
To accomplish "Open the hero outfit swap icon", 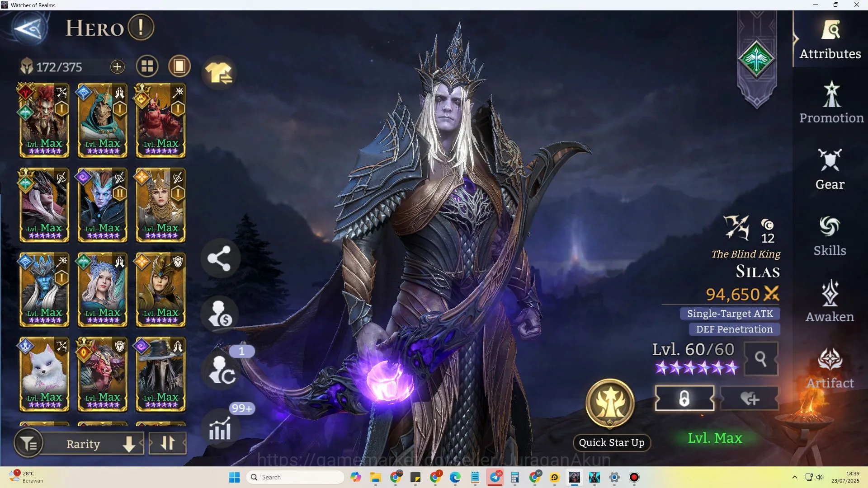I will [x=219, y=73].
